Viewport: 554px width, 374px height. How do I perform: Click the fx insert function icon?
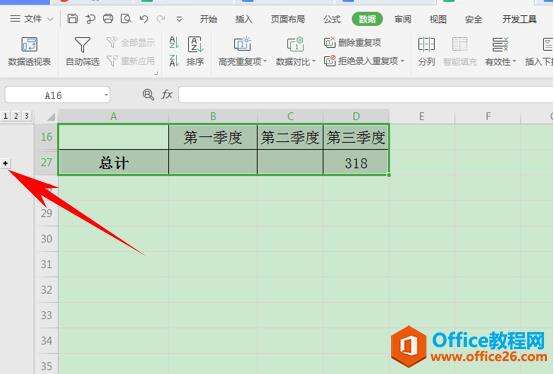point(166,95)
